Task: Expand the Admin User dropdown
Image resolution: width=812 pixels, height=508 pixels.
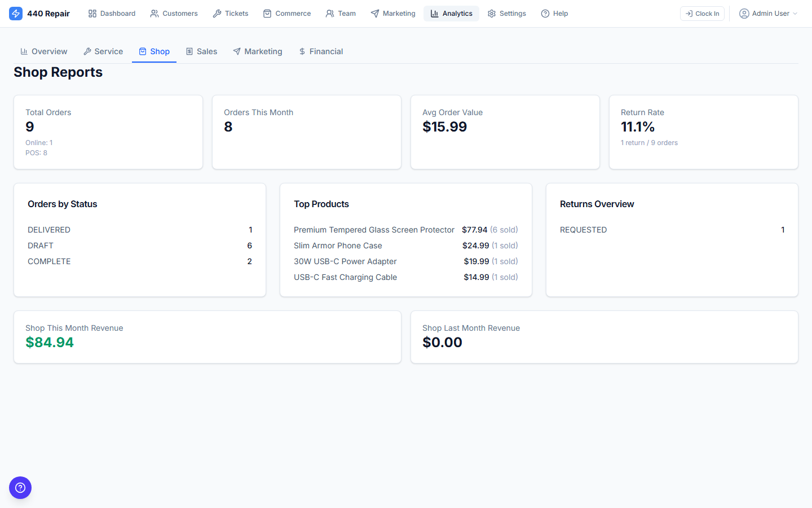Action: click(x=768, y=13)
